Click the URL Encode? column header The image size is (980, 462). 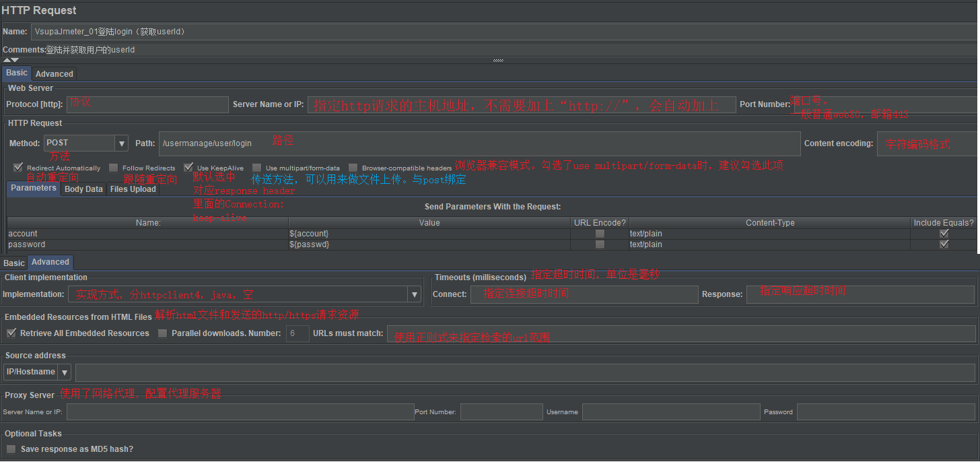point(599,222)
